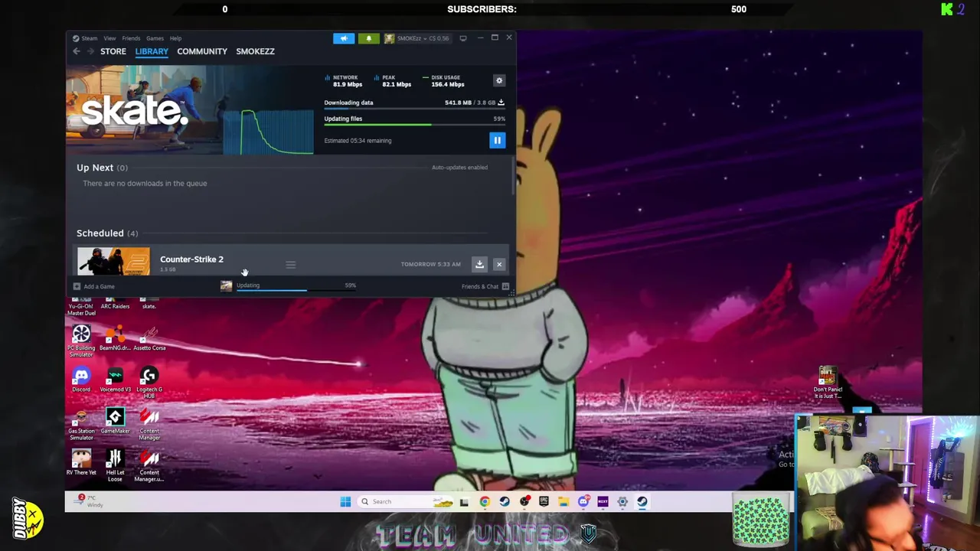Open SMOKEZZ profile tab
Screen dimensions: 980x551
(x=255, y=51)
